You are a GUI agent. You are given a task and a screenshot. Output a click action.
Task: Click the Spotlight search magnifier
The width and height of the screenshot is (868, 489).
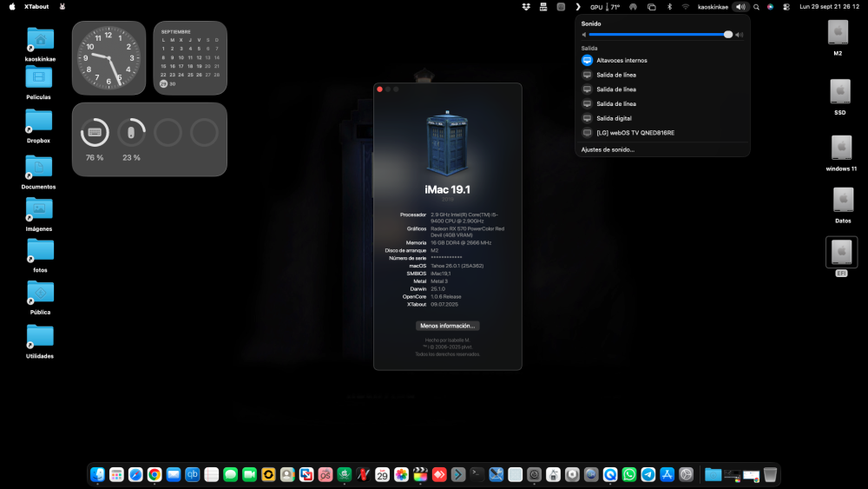(756, 7)
